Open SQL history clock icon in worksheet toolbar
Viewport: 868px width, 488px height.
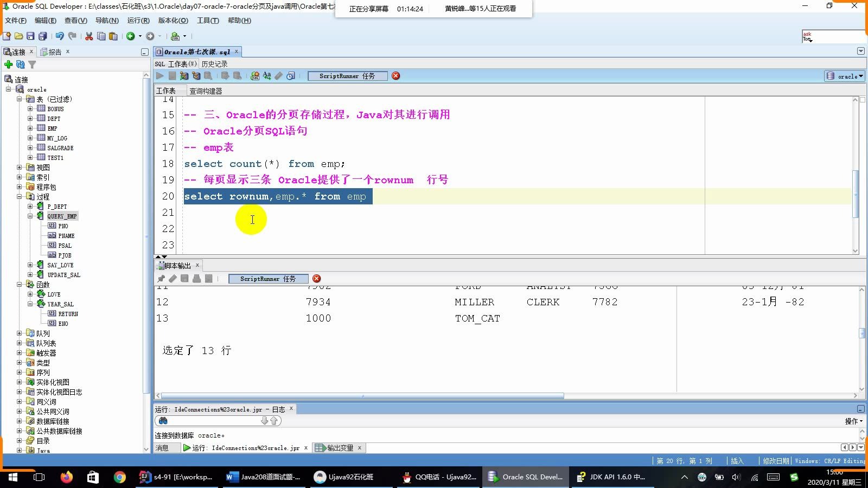[291, 76]
